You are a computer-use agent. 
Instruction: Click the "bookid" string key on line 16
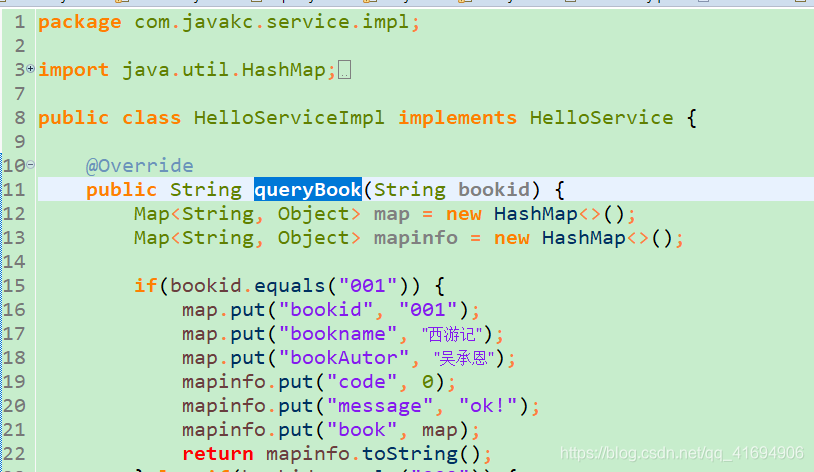pos(325,310)
